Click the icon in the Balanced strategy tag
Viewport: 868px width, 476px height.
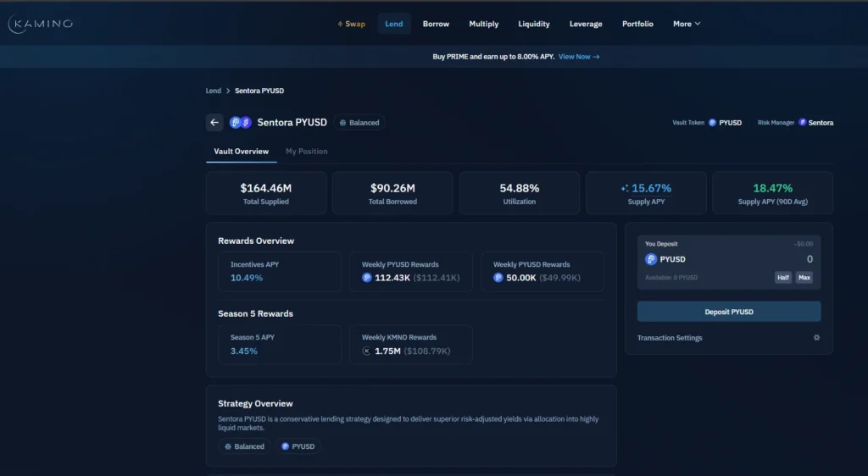(228, 446)
